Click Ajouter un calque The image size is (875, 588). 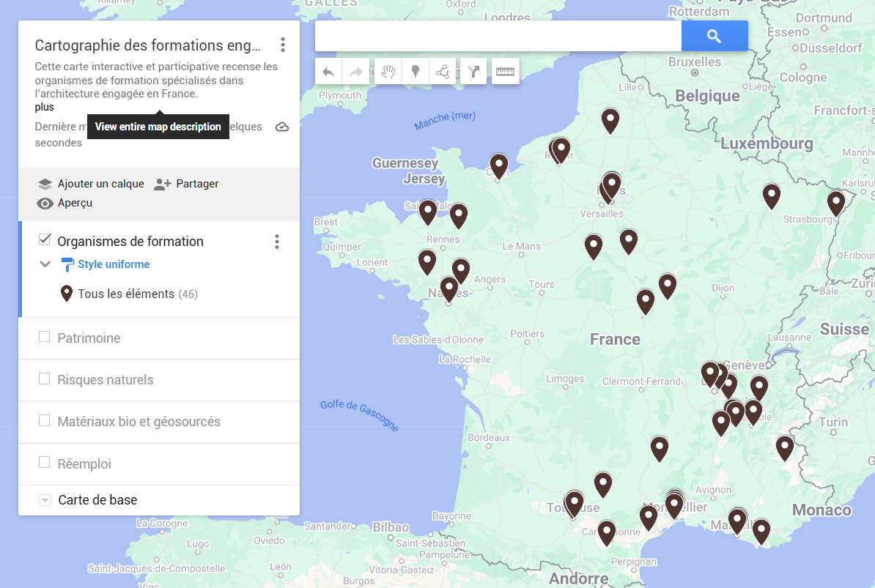point(91,184)
